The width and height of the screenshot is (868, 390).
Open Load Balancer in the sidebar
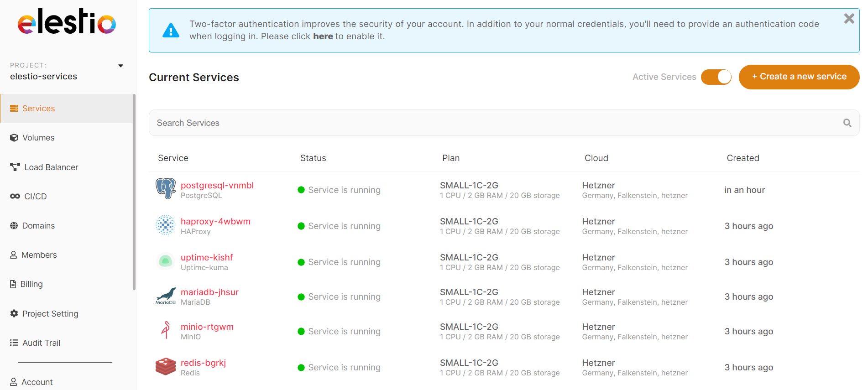(51, 167)
